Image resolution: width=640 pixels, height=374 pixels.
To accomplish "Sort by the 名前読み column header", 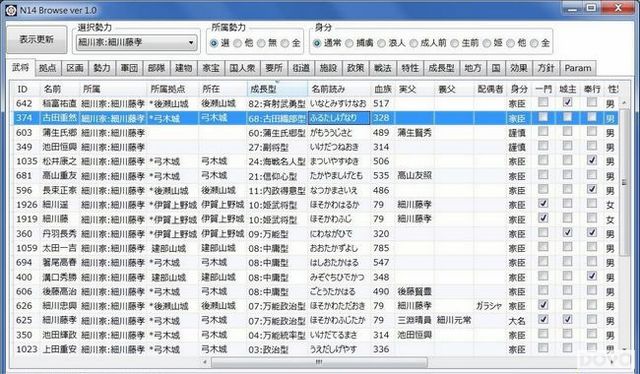I will 339,89.
